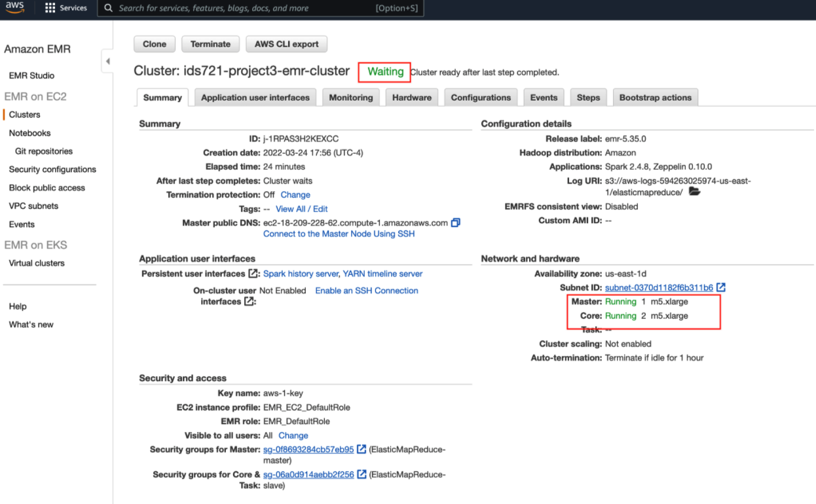Open Block public access in sidebar
The height and width of the screenshot is (504, 816).
point(46,187)
